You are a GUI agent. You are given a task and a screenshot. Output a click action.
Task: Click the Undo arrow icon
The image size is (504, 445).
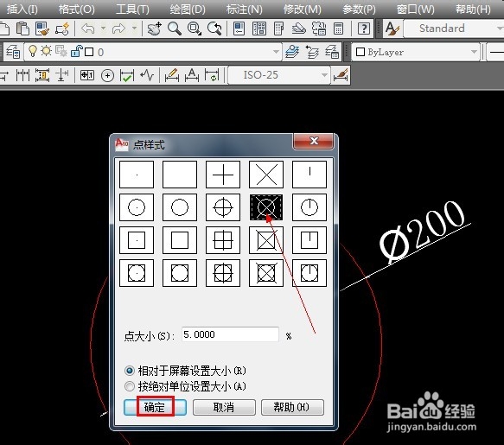click(87, 29)
